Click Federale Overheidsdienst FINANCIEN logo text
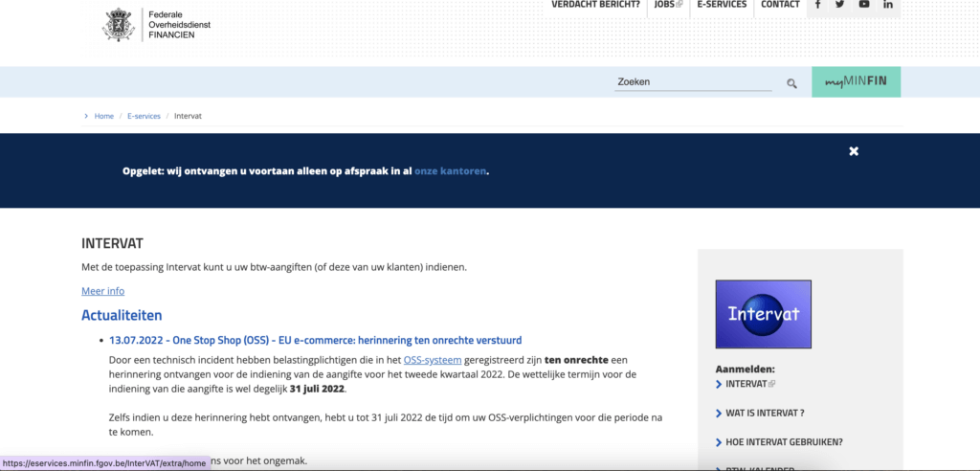The image size is (980, 471). click(x=179, y=24)
